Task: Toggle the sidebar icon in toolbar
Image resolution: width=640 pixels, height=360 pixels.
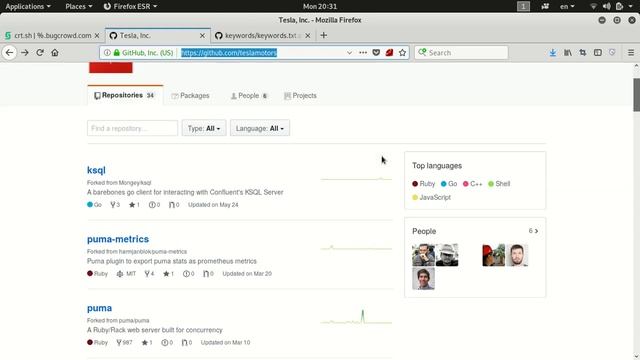Action: (x=598, y=53)
